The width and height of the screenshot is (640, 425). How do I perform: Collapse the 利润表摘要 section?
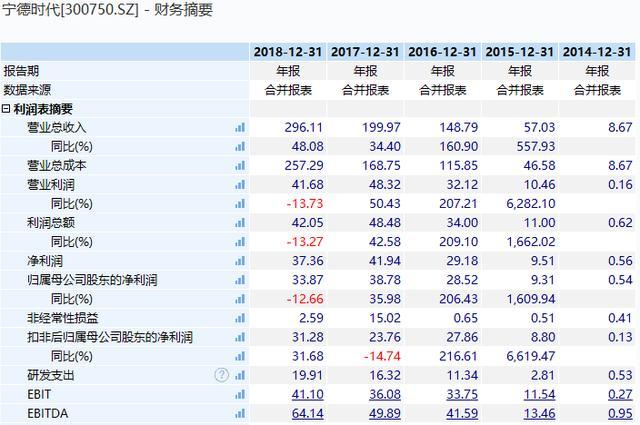point(6,109)
